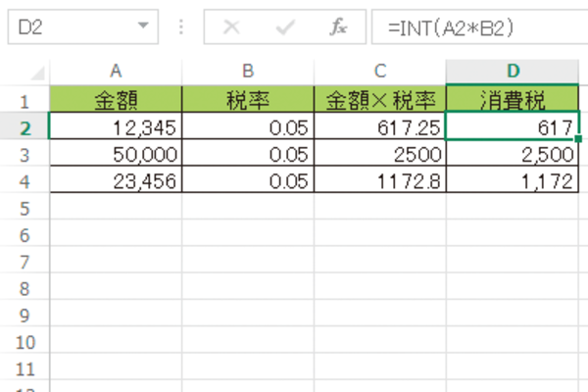Click header cell 税率
The image size is (588, 392).
tap(248, 99)
